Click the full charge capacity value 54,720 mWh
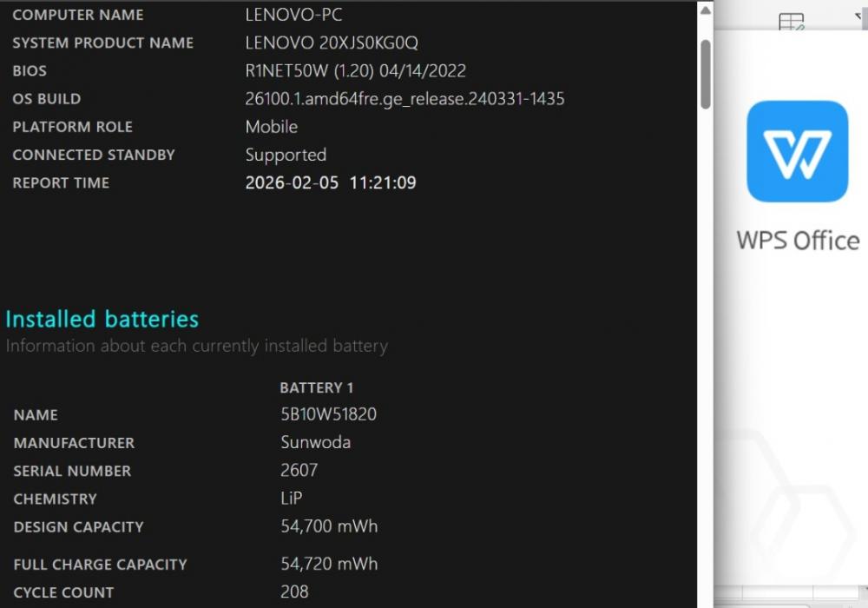 [329, 564]
